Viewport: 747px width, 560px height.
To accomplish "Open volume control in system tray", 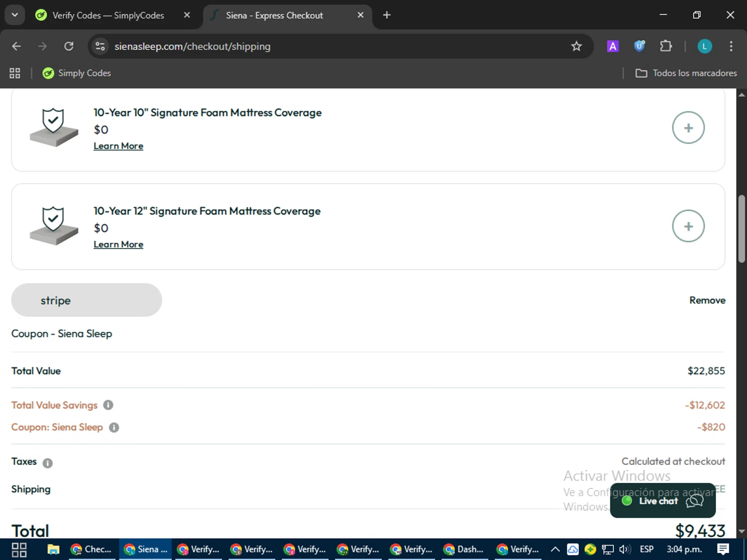I will (x=625, y=550).
